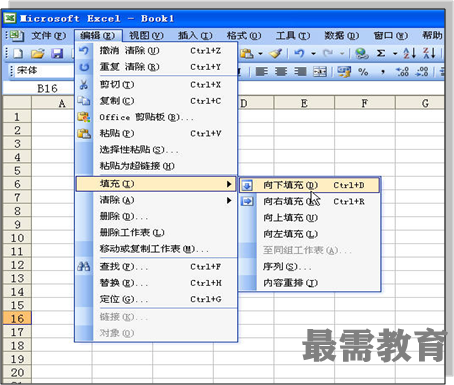Select 粘贴(P) in the Edit menu

tap(156, 133)
